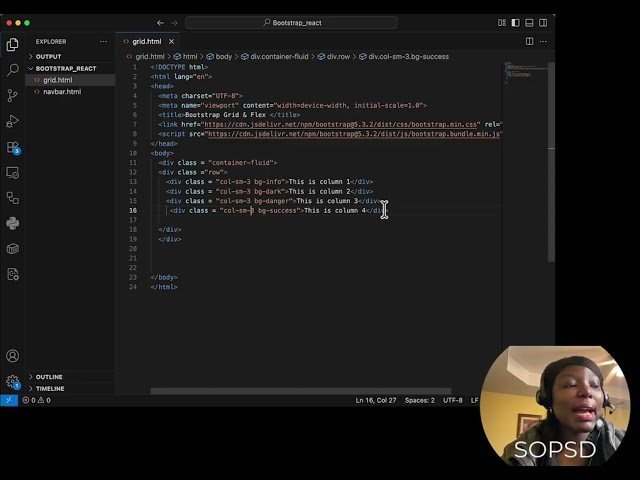Click the split editor right icon

point(530,42)
